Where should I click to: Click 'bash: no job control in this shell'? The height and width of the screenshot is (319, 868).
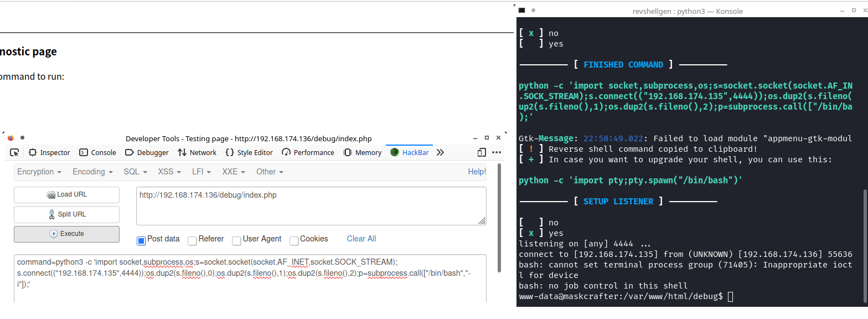click(603, 286)
